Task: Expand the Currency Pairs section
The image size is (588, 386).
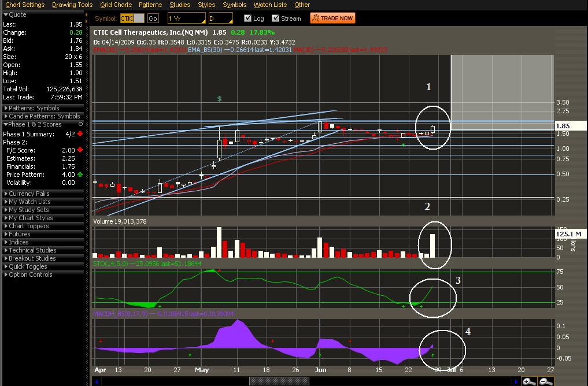Action: (43, 194)
